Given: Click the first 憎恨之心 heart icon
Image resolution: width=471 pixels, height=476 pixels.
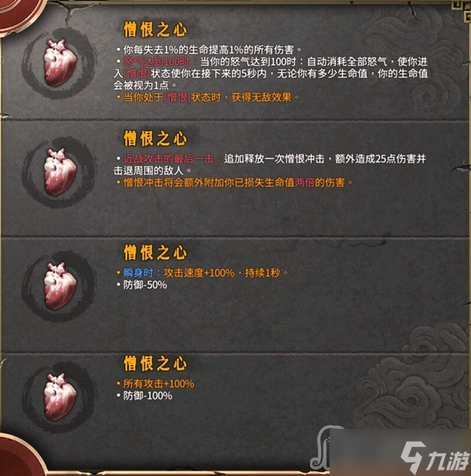Looking at the screenshot, I should 60,63.
